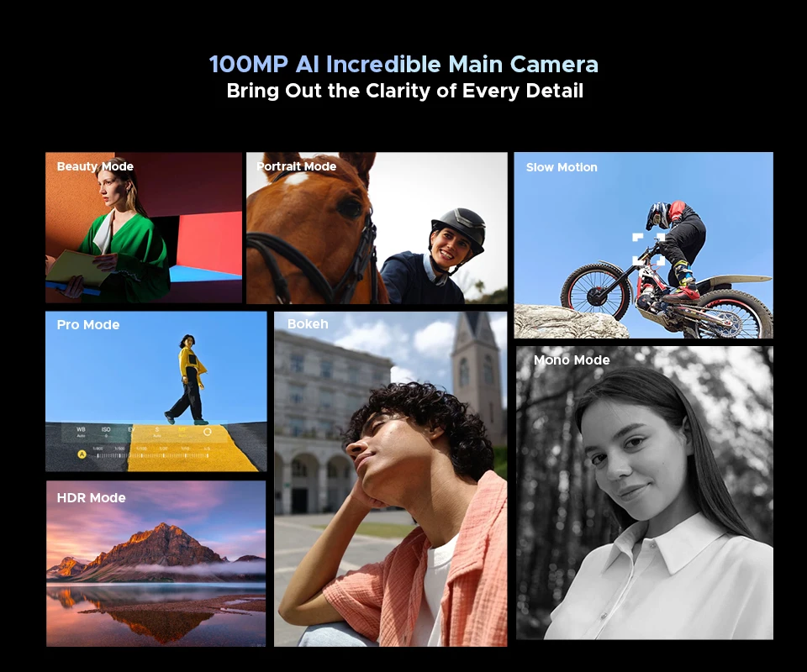The width and height of the screenshot is (807, 672).
Task: Click the Beauty Mode label
Action: coord(95,166)
